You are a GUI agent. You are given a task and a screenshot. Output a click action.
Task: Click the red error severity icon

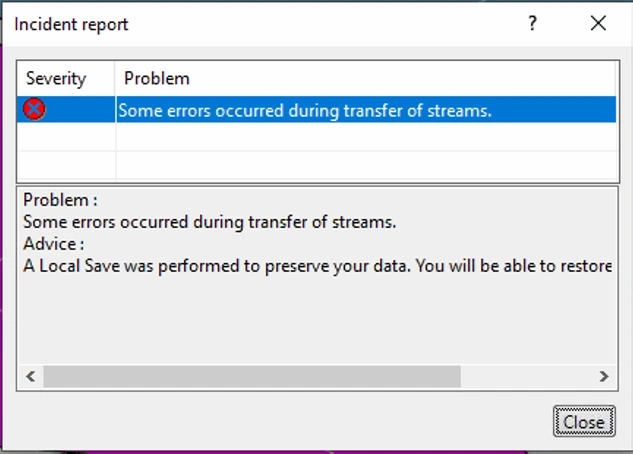point(34,110)
